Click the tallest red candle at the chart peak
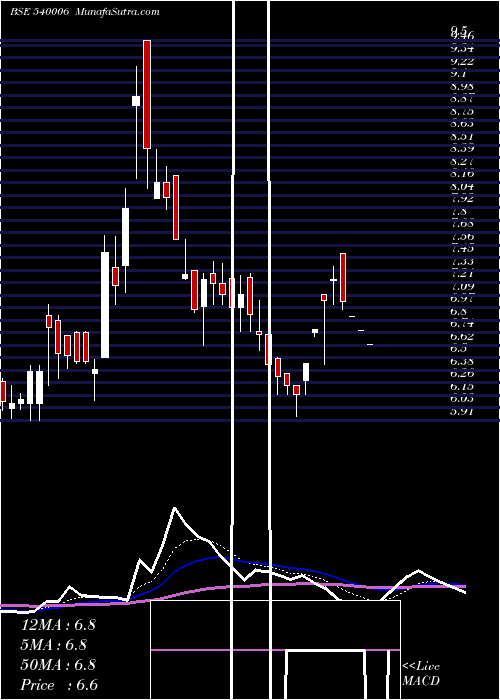 click(147, 94)
